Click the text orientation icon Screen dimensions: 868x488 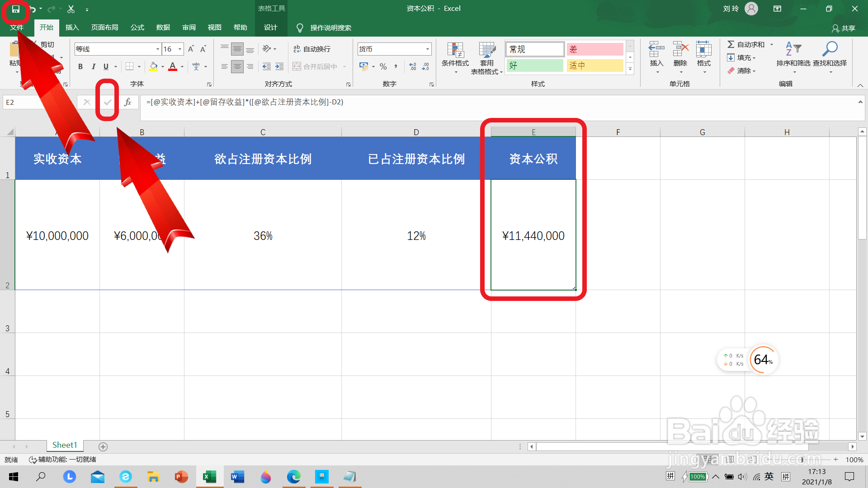click(267, 49)
